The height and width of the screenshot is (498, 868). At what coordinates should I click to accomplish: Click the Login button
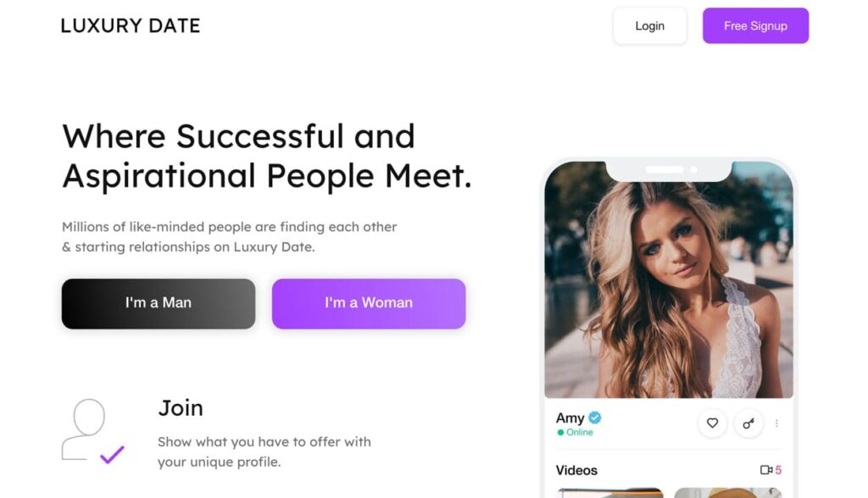click(649, 25)
